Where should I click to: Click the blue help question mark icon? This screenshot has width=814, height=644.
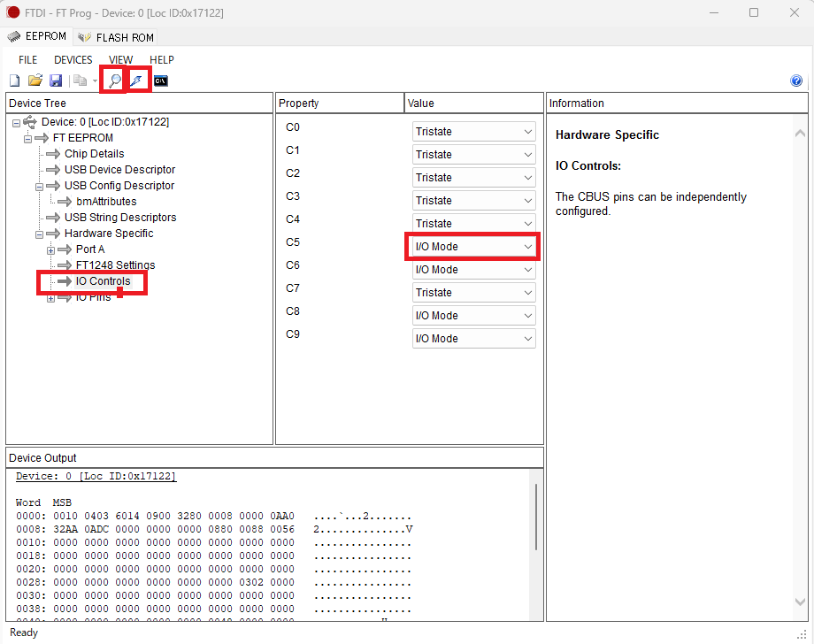(796, 80)
